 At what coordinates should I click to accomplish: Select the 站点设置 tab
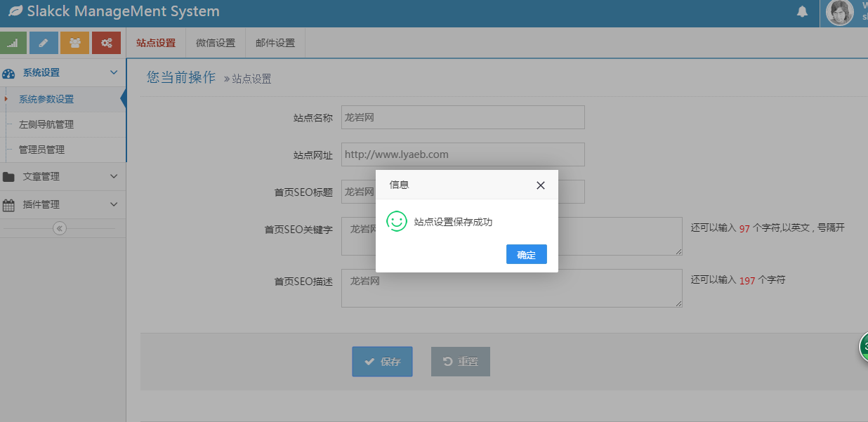[x=156, y=43]
